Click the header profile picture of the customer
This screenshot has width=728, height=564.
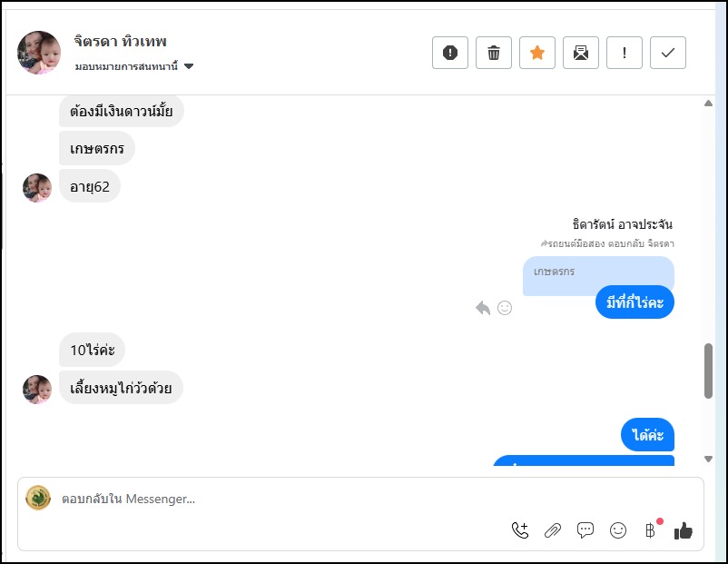(x=39, y=53)
